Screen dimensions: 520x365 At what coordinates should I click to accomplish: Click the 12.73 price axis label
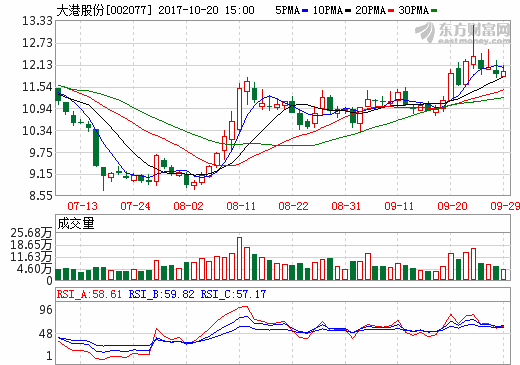click(37, 43)
